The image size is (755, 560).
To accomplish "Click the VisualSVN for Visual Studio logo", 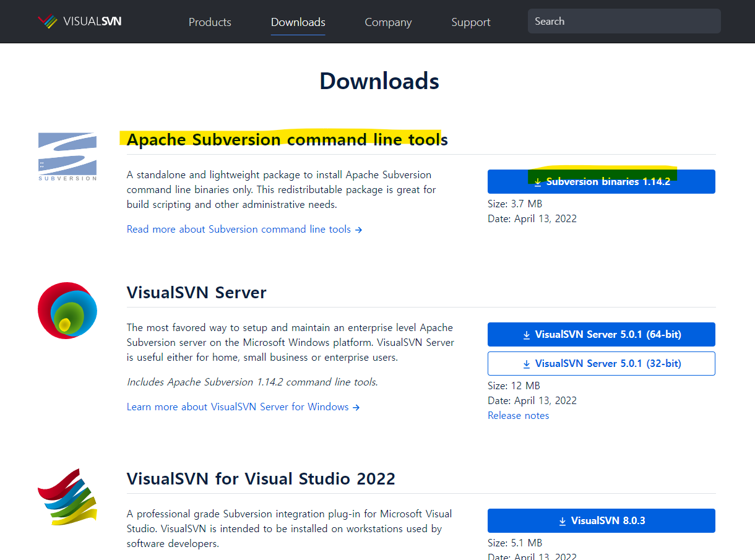I will click(x=67, y=497).
